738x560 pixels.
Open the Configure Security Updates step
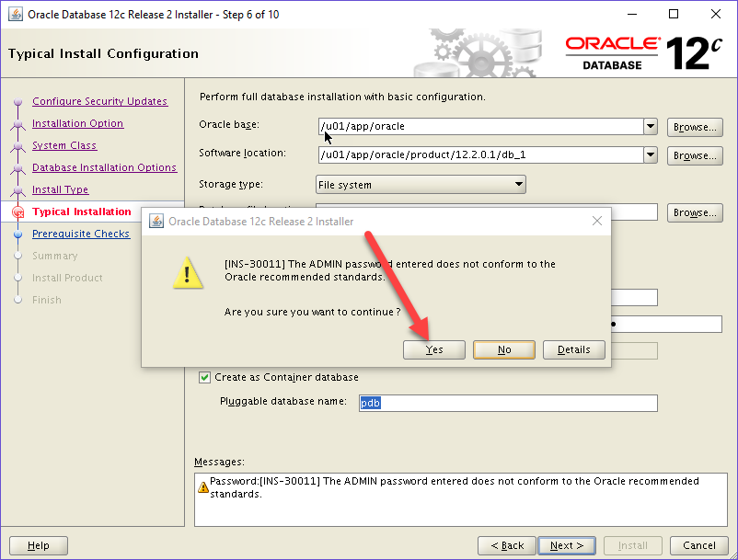99,101
